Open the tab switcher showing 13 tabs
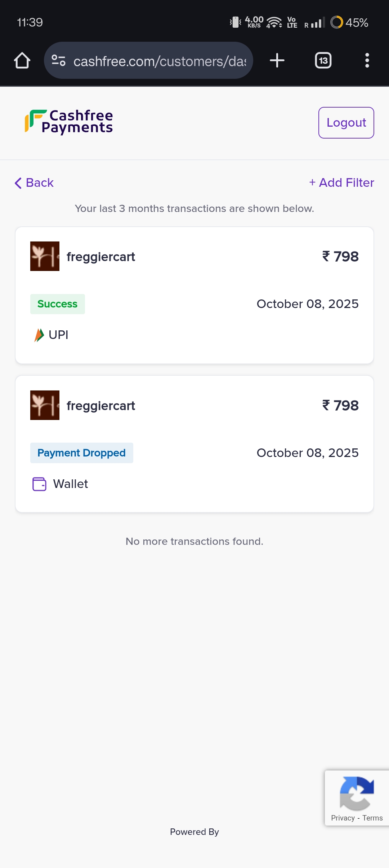The width and height of the screenshot is (389, 868). point(323,60)
